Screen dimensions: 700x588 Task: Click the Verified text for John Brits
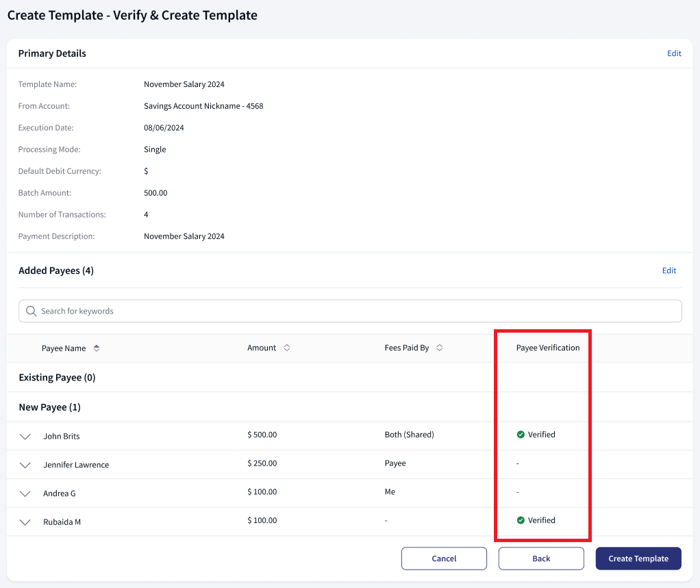(542, 435)
